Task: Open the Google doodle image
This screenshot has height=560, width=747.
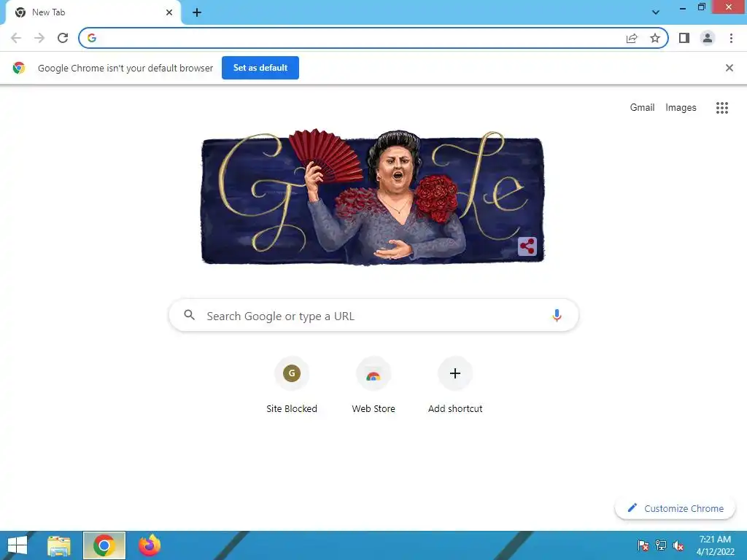Action: tap(373, 197)
